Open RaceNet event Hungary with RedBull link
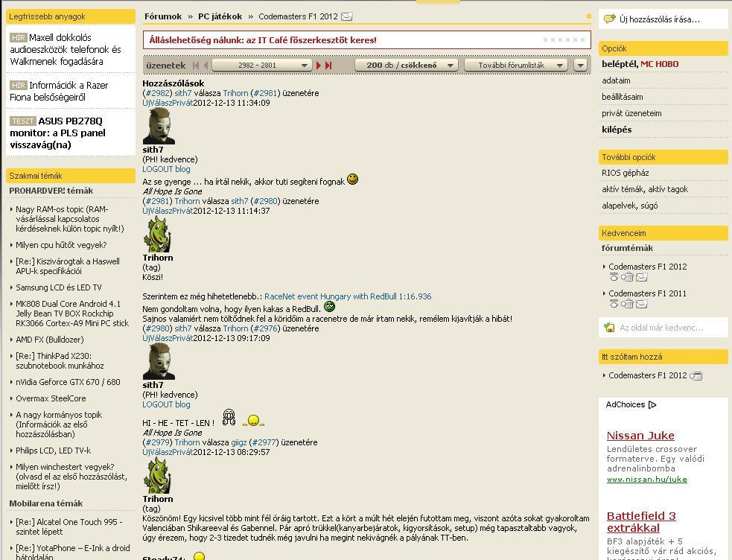 [348, 296]
